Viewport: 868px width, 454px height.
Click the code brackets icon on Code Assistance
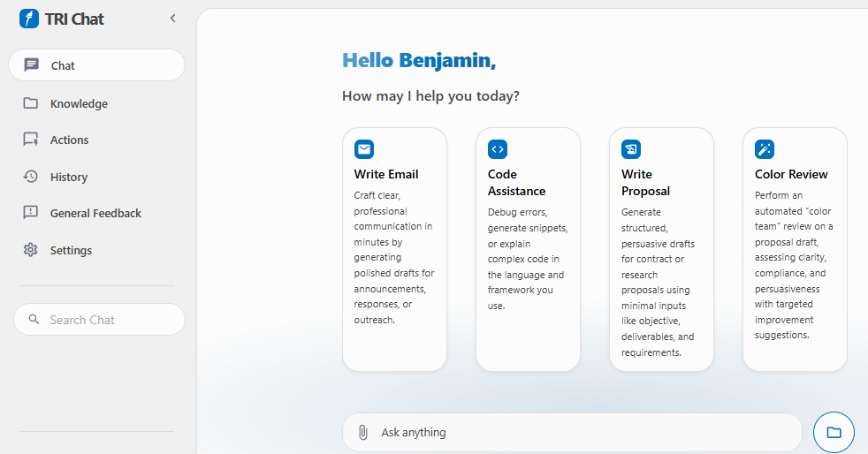tap(498, 149)
